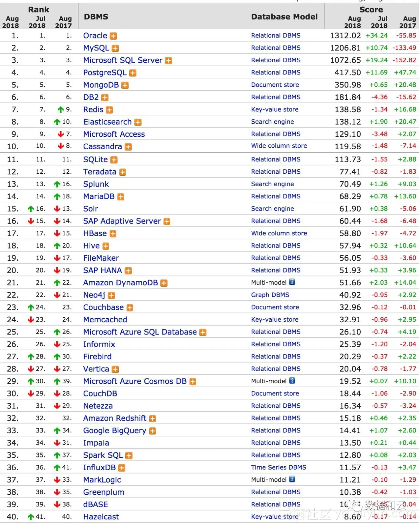
Task: Open the MarkLogic link
Action: tap(102, 480)
